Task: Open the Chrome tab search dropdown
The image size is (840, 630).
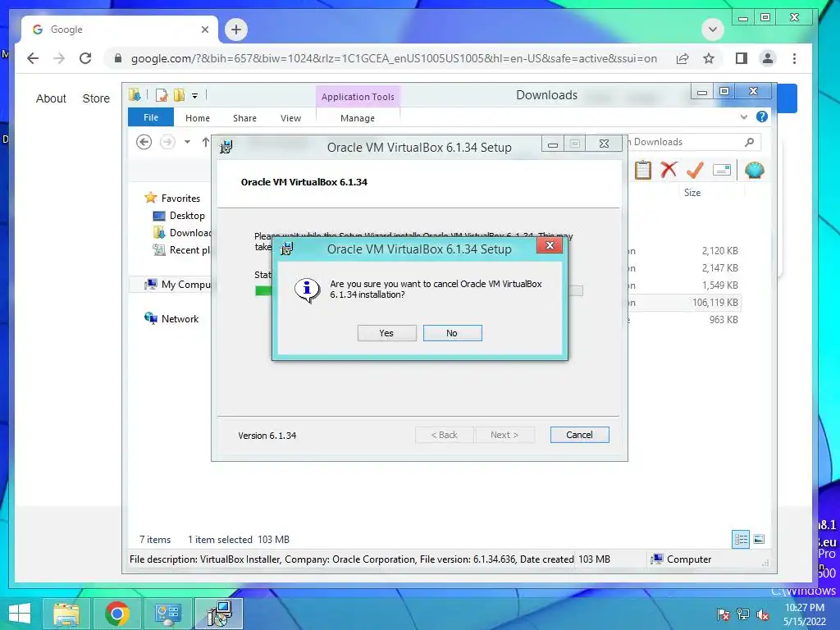Action: 713,30
